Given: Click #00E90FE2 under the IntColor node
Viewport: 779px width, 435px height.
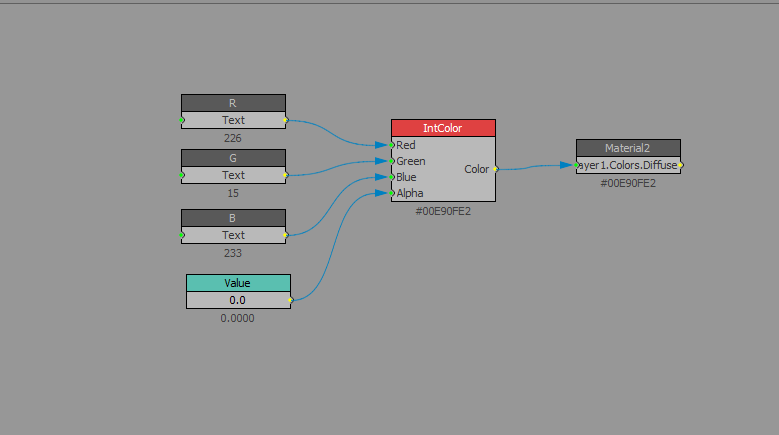Looking at the screenshot, I should 443,211.
